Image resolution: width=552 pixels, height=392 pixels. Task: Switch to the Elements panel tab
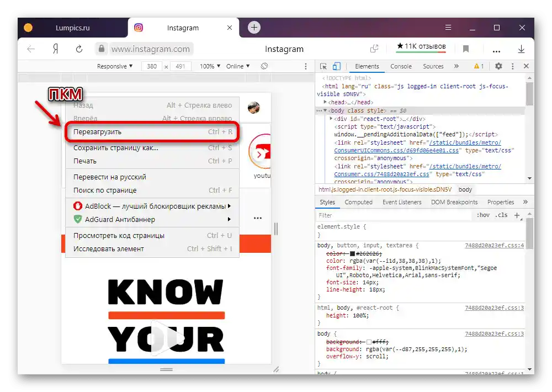tap(367, 66)
